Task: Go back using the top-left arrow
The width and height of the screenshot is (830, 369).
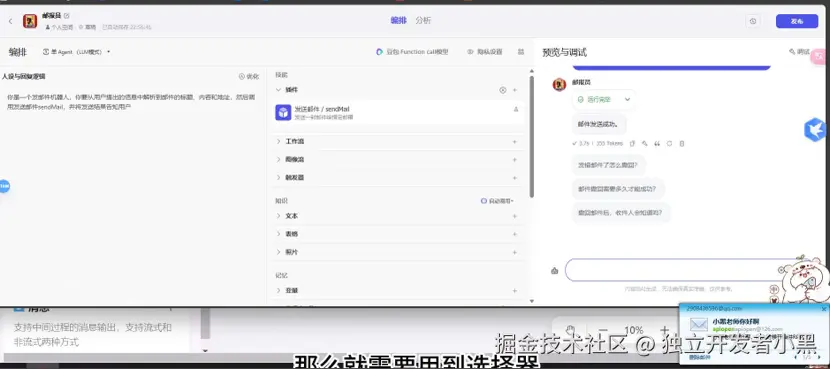Action: click(11, 21)
